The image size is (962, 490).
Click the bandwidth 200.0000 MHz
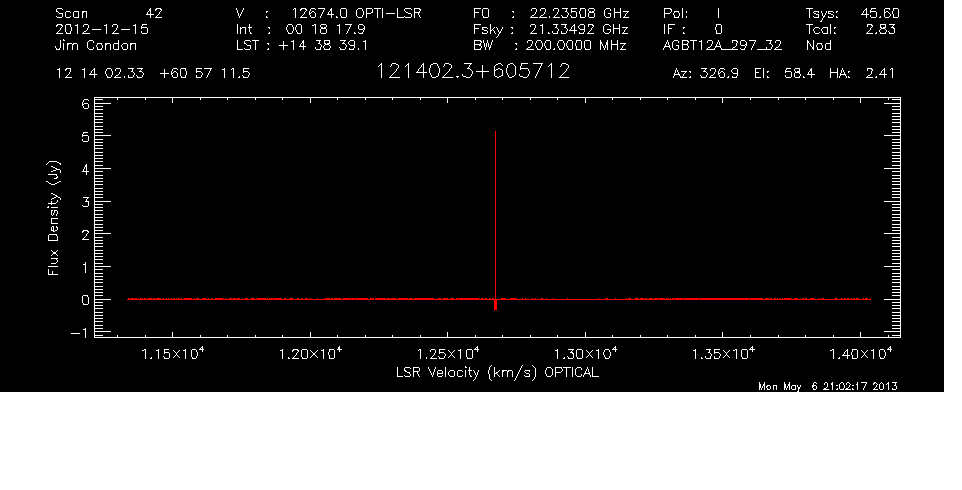click(575, 46)
